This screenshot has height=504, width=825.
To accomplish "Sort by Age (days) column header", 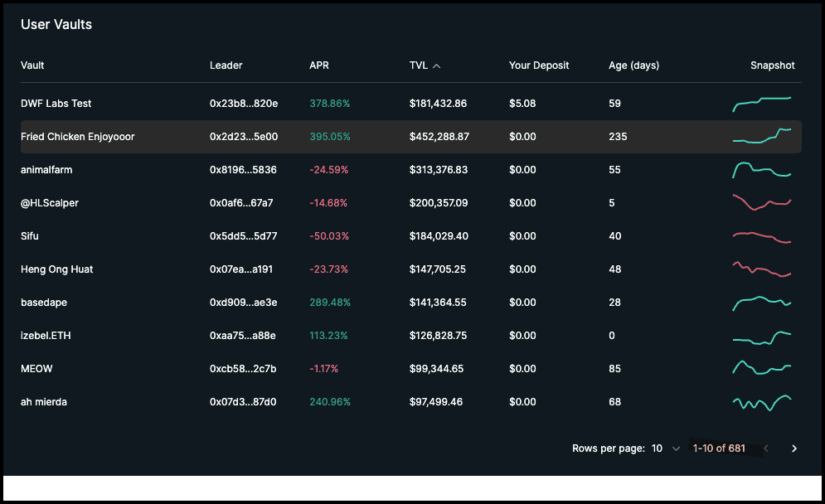I will (x=633, y=65).
